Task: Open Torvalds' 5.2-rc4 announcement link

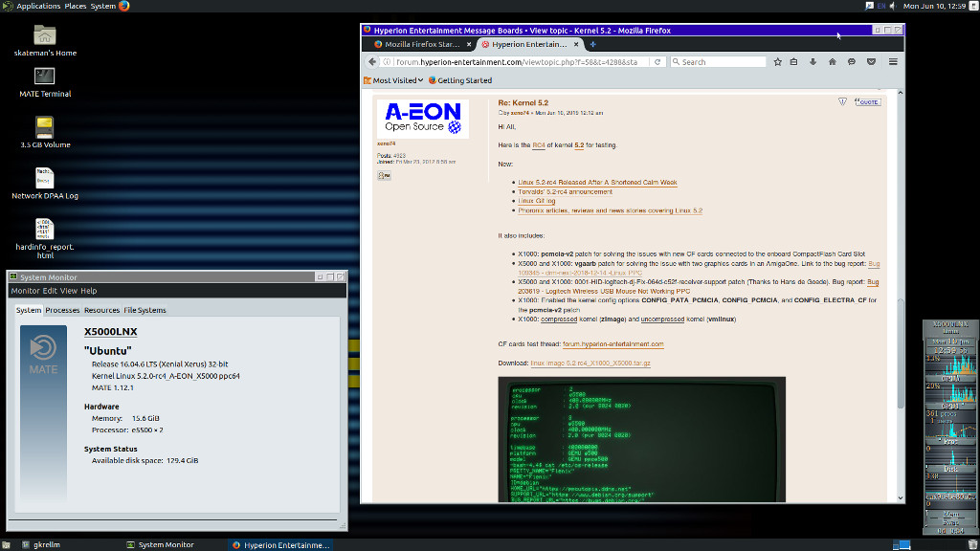Action: (565, 191)
